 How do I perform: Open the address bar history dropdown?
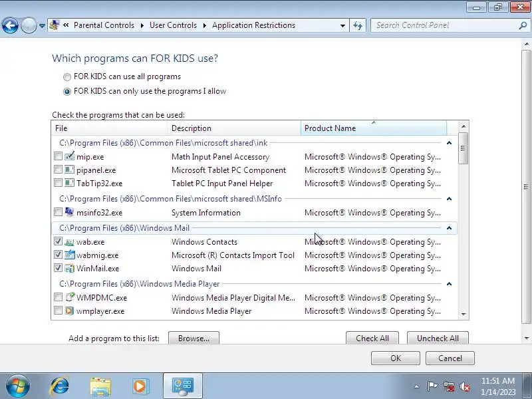pos(342,25)
